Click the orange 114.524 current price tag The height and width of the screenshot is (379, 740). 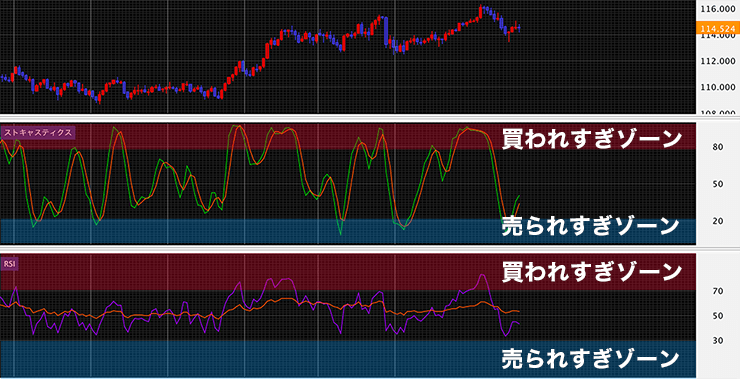[717, 28]
